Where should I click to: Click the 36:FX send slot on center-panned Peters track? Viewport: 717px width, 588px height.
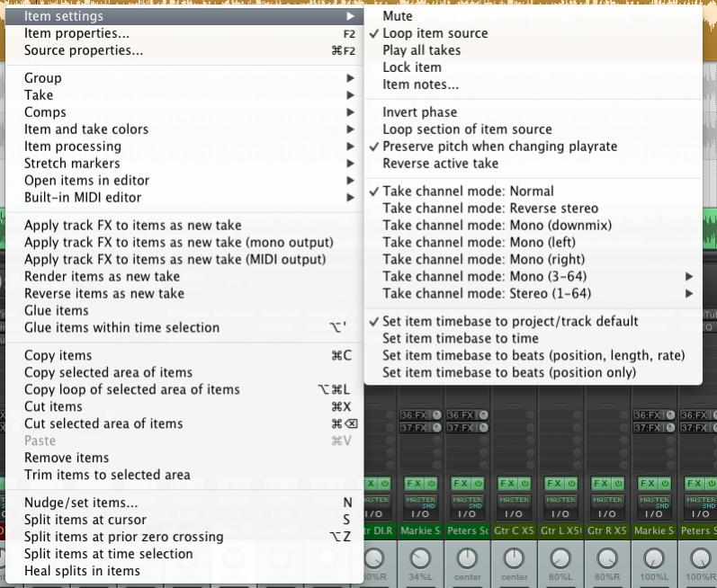pyautogui.click(x=461, y=414)
